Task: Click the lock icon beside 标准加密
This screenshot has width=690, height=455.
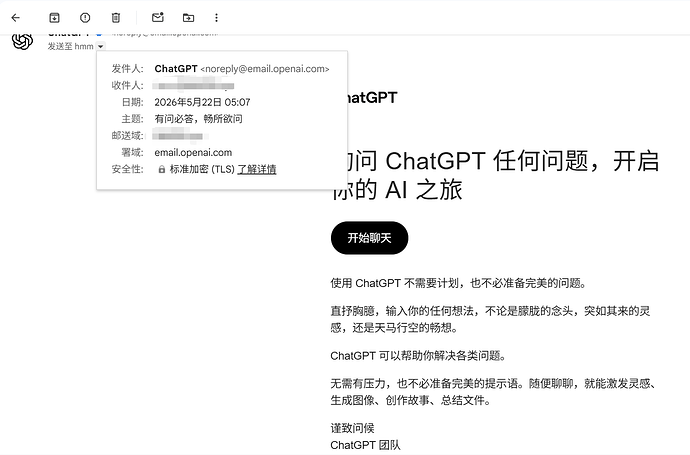Action: pyautogui.click(x=161, y=169)
